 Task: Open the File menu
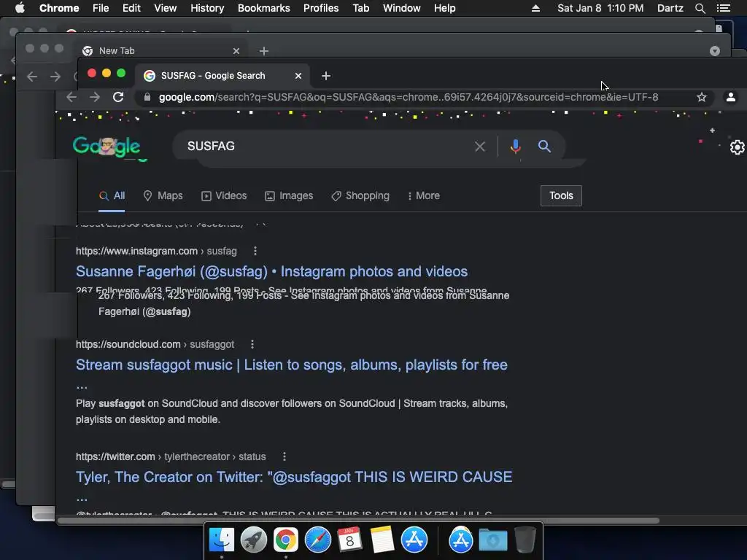click(101, 8)
